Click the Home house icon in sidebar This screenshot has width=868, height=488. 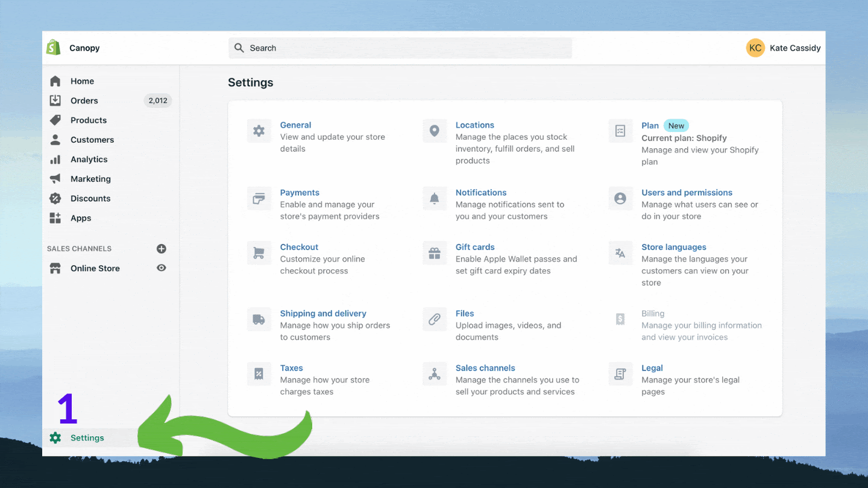pyautogui.click(x=55, y=81)
